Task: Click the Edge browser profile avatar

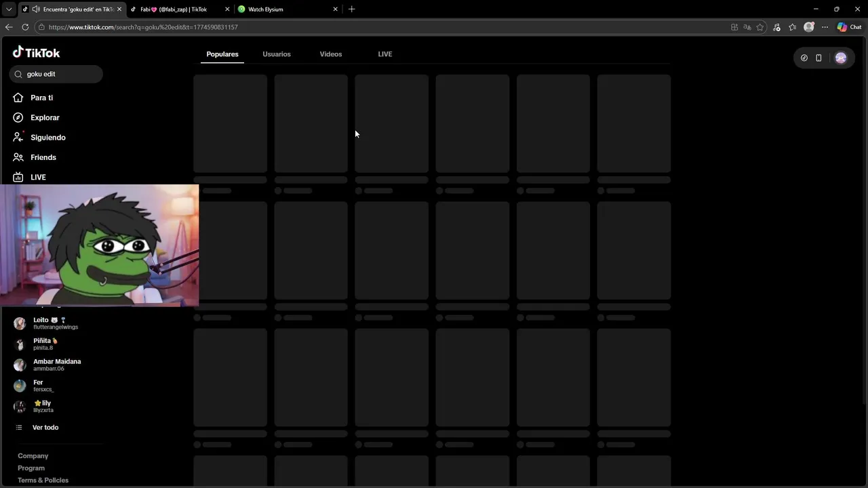Action: tap(808, 27)
